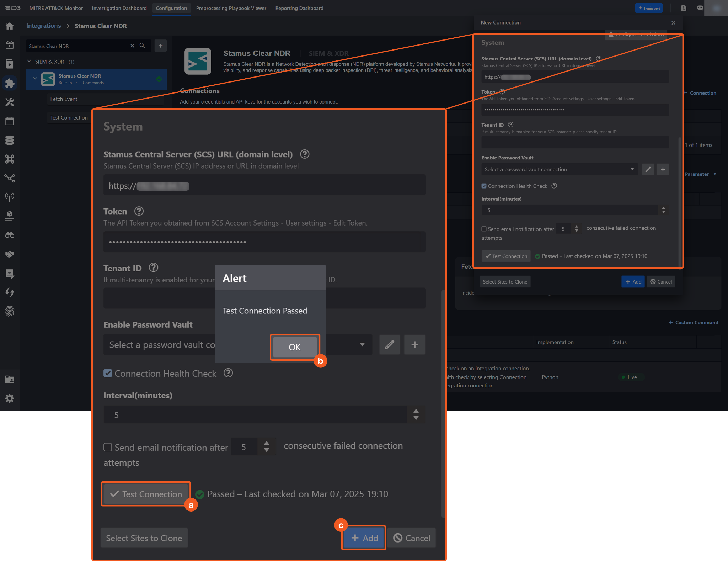728x561 pixels.
Task: Add new integration with plus button
Action: coord(161,46)
